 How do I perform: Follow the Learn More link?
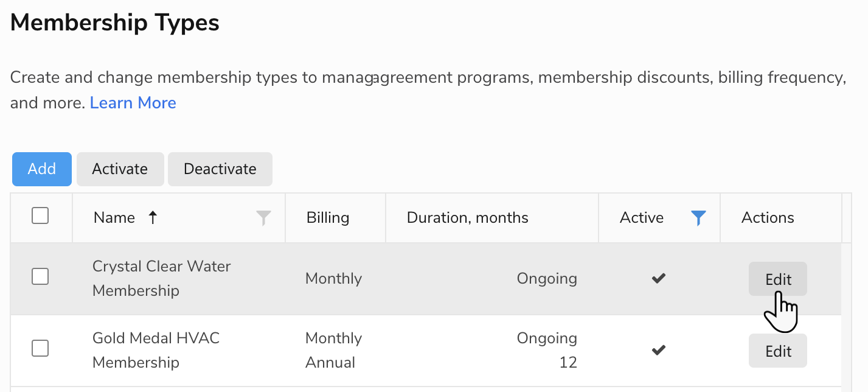[133, 103]
